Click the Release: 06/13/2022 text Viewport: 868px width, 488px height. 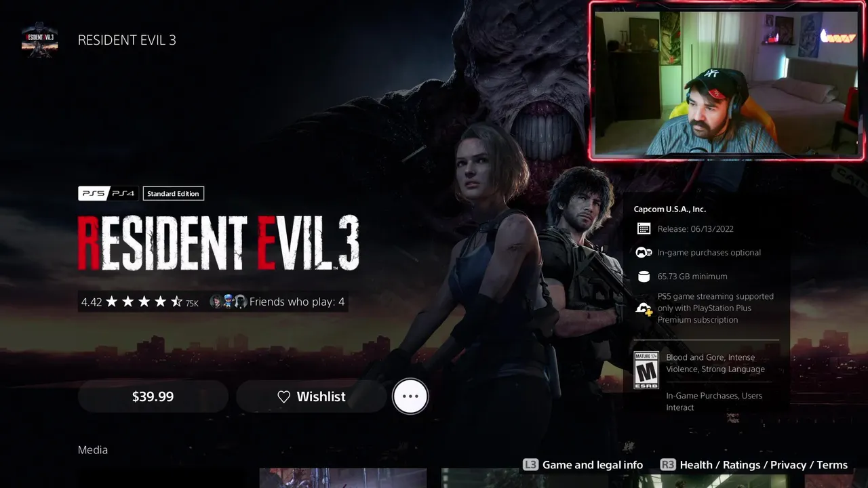pos(696,229)
